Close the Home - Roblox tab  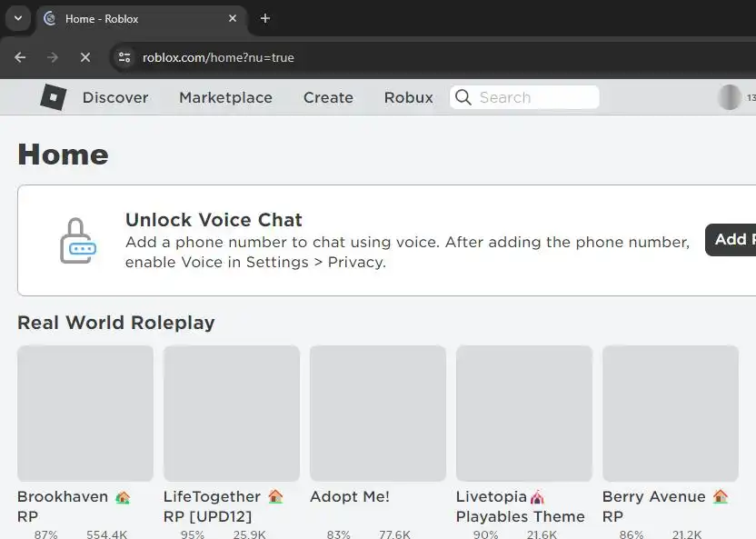point(233,18)
